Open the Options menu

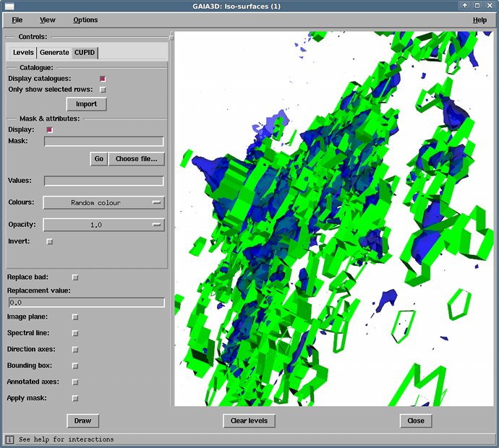pyautogui.click(x=85, y=20)
